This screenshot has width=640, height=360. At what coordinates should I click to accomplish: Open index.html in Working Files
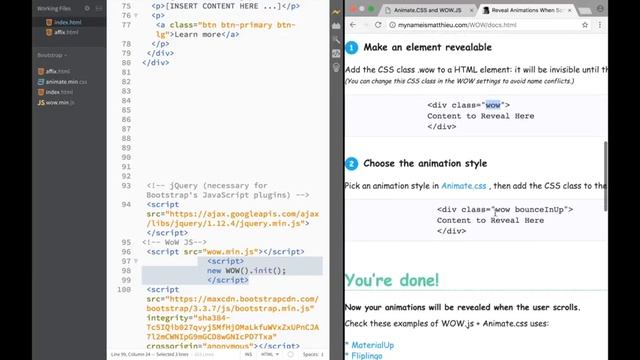point(68,22)
